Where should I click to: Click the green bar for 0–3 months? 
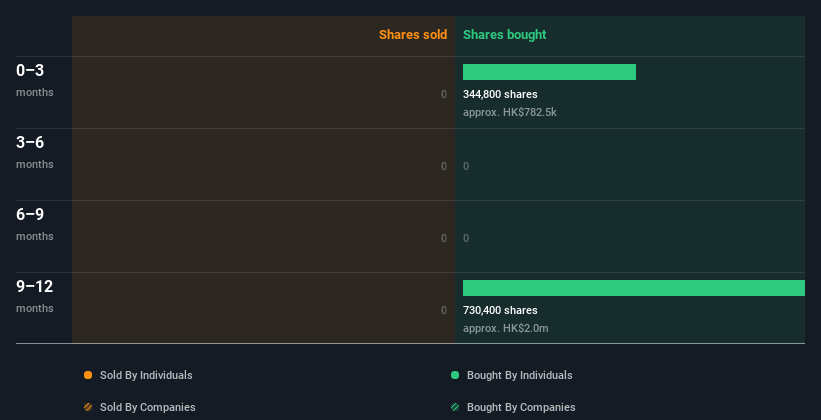(x=549, y=72)
